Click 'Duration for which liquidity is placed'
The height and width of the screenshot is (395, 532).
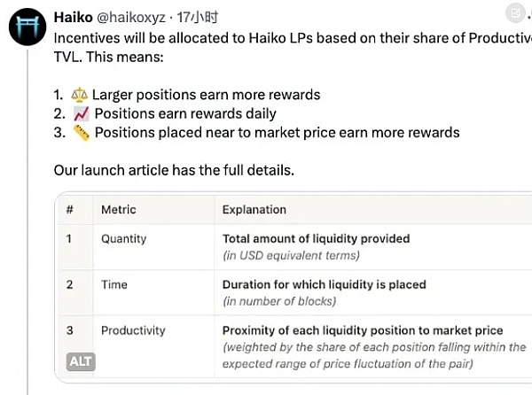[x=324, y=285]
